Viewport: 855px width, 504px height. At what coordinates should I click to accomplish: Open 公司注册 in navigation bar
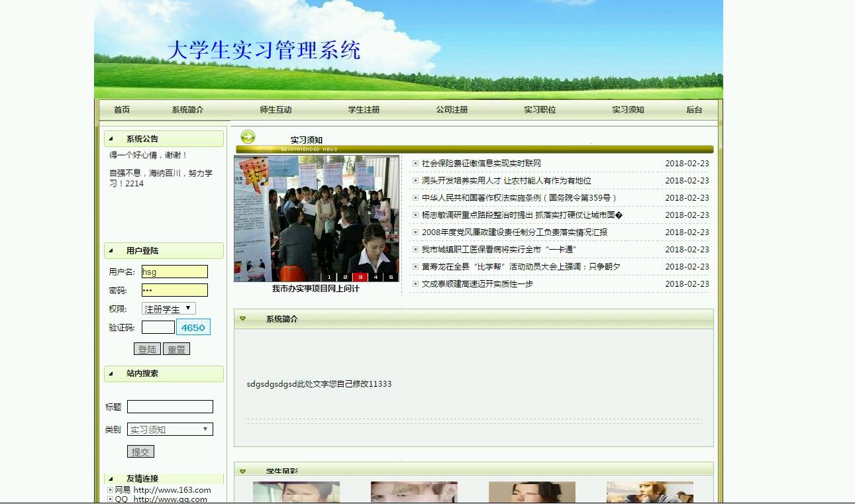pos(452,110)
